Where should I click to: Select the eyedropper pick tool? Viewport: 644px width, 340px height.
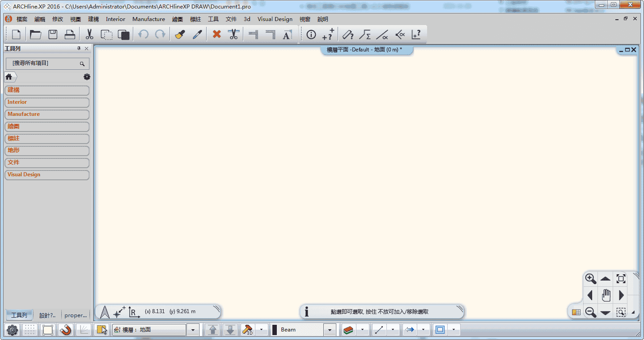(x=198, y=34)
